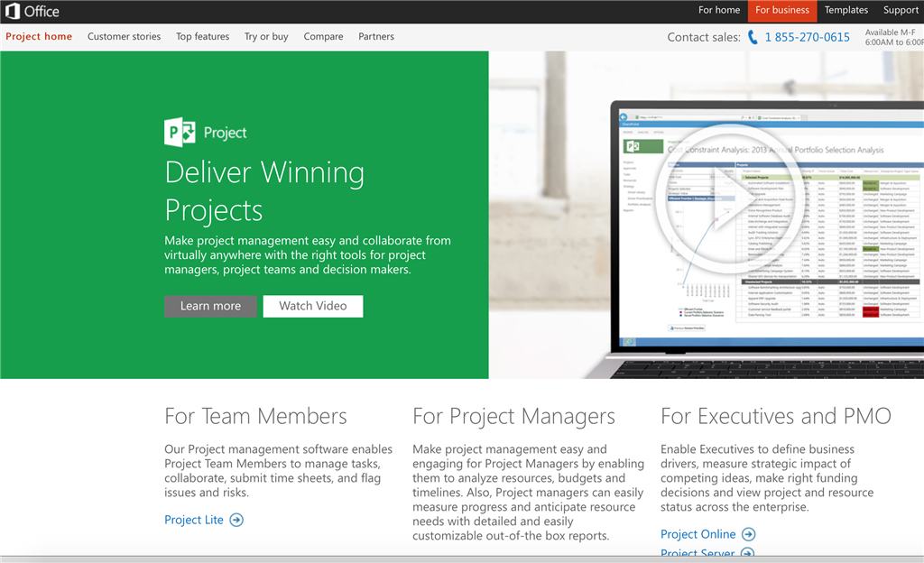Call sales number 1 855-270-0615

(807, 37)
